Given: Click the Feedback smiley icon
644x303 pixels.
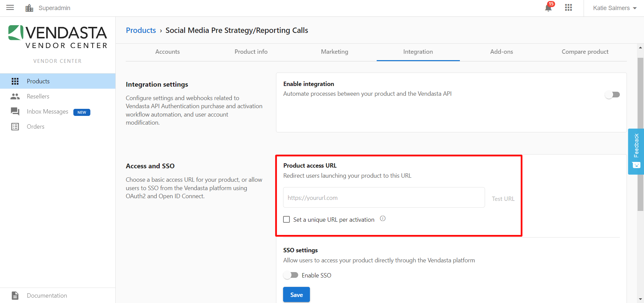Looking at the screenshot, I should pos(636,165).
